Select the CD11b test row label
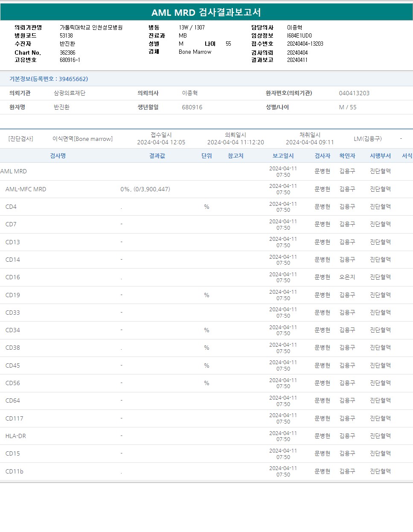This screenshot has height=532, width=413. point(15,471)
